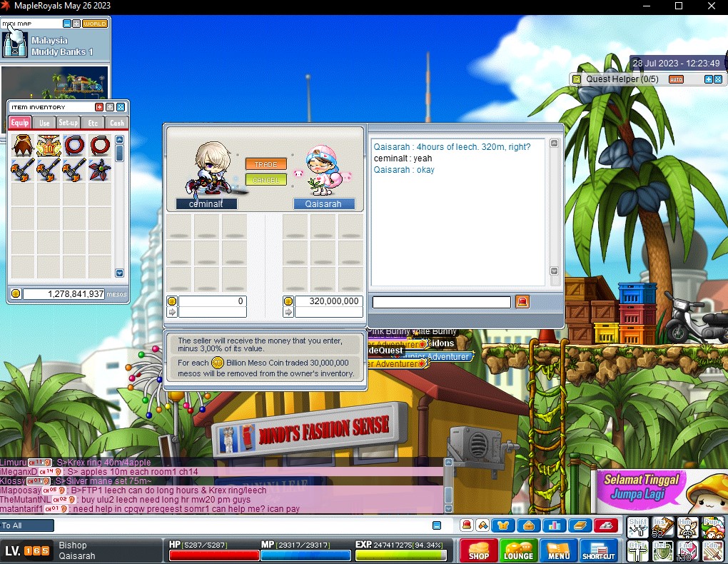Expand the mini map with plus button
The width and height of the screenshot is (728, 564).
point(76,24)
